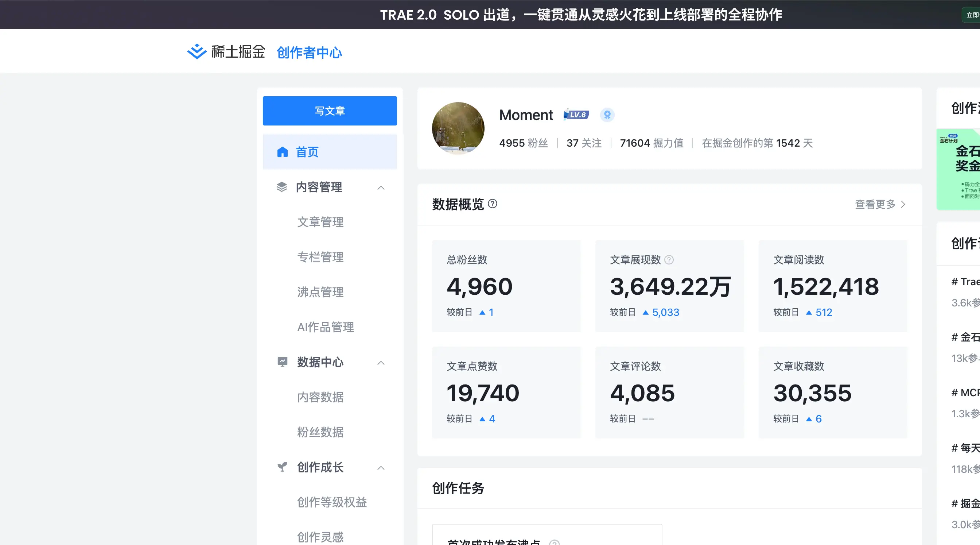Collapse the 创作成长 section chevron

point(381,467)
